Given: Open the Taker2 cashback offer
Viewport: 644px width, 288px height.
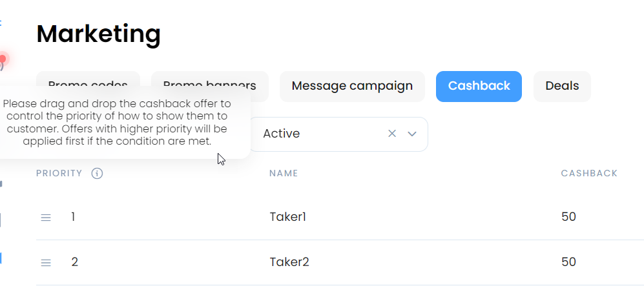Looking at the screenshot, I should [x=289, y=262].
